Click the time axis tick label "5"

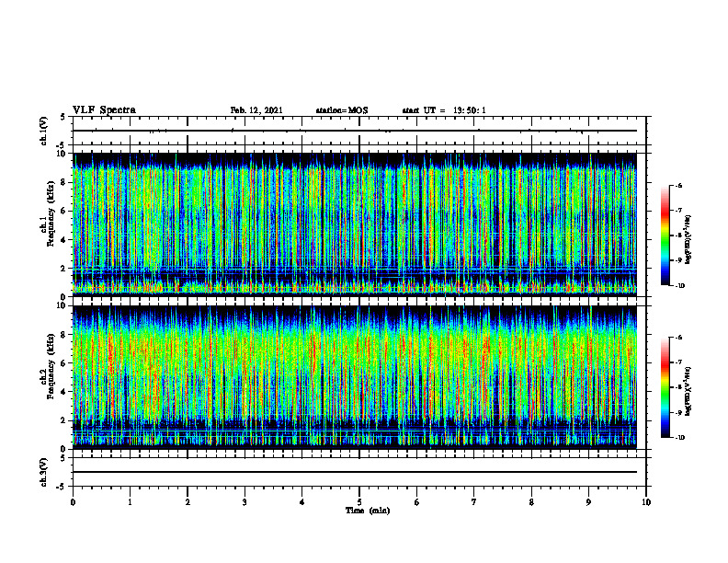click(x=359, y=502)
